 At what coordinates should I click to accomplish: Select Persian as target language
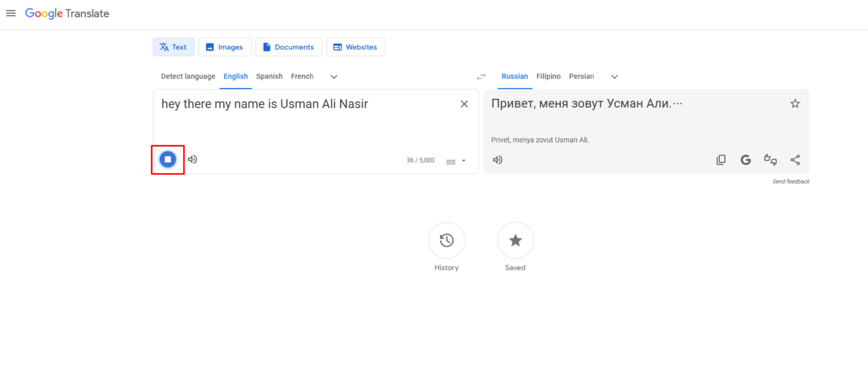[582, 76]
